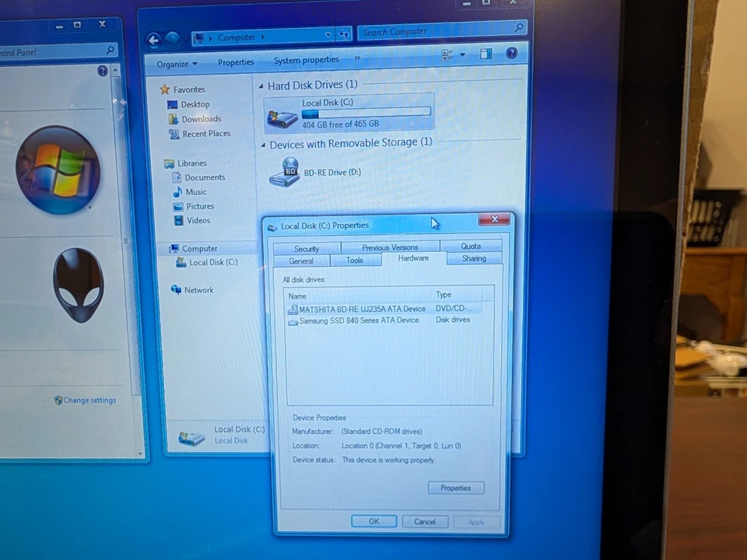Open the address bar history dropdown arrow
Viewport: 747px width, 560px height.
click(328, 35)
